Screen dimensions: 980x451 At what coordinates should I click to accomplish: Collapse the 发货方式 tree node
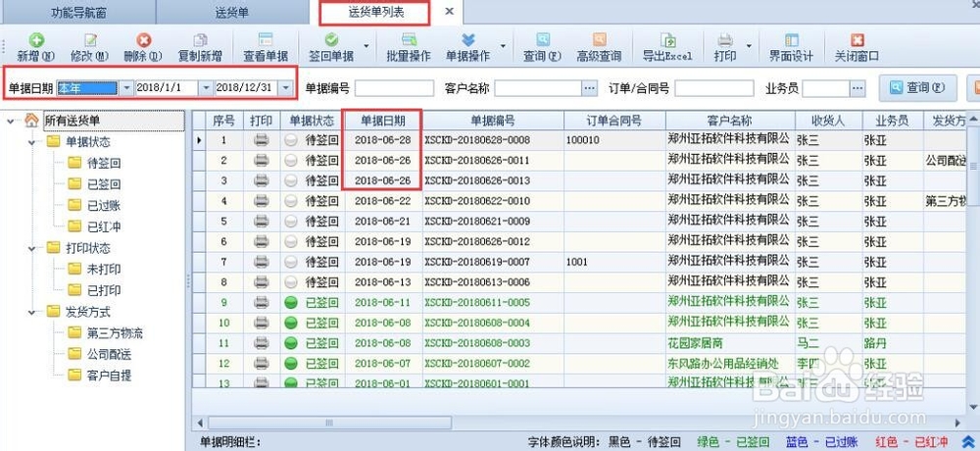point(32,312)
